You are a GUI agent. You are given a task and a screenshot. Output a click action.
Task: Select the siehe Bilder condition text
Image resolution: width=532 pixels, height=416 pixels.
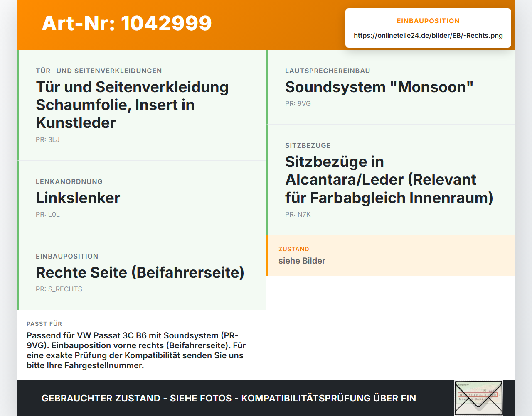302,261
